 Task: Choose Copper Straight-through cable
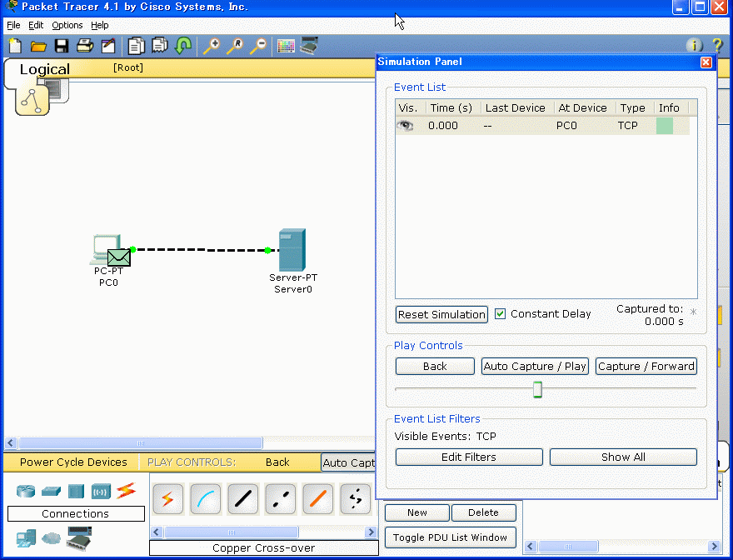[x=243, y=498]
